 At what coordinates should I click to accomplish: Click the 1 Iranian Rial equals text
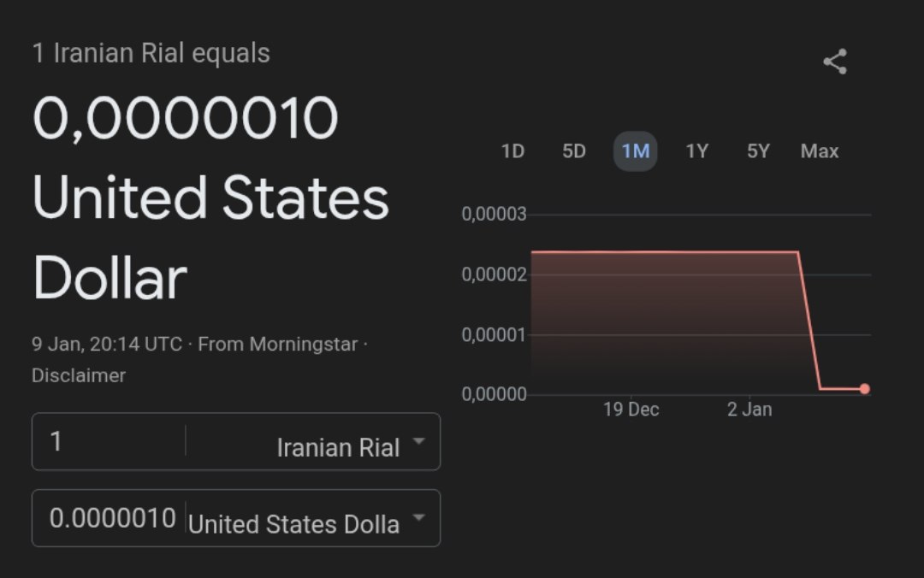(151, 53)
